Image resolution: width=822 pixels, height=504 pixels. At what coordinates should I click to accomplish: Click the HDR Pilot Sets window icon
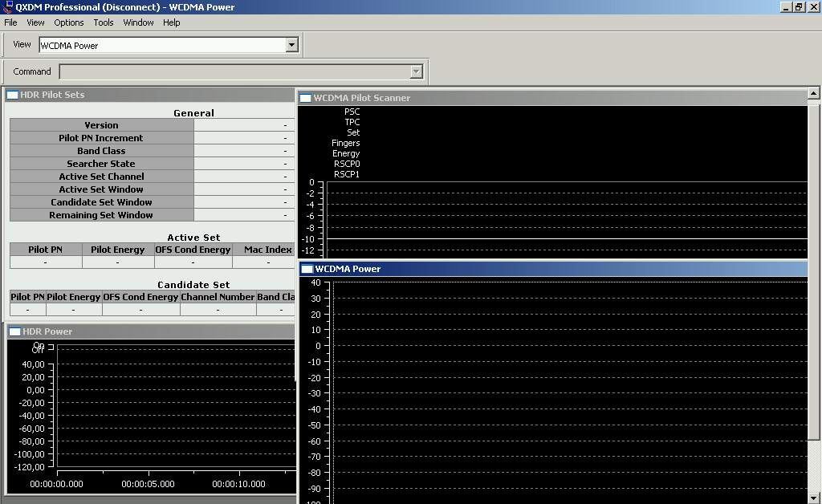click(x=12, y=95)
